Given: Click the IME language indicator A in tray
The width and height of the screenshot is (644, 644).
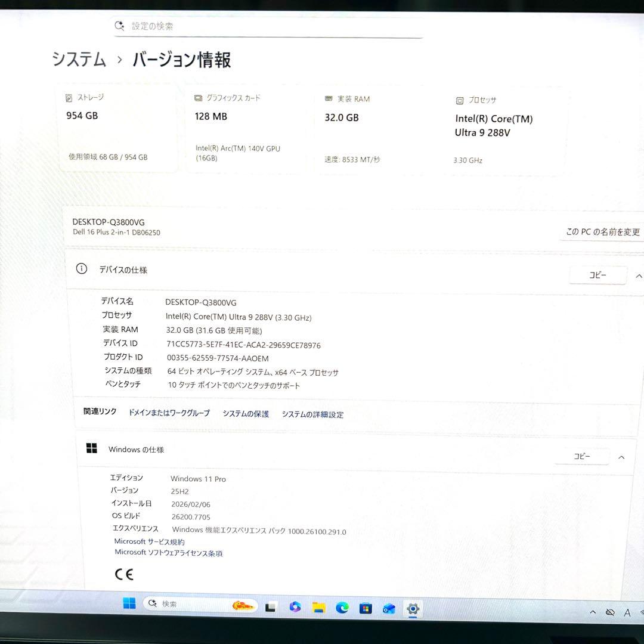Looking at the screenshot, I should tap(627, 612).
